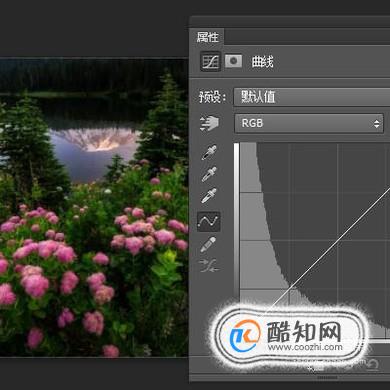Choose the pencil draw-curve tool
Viewport: 390px width, 390px height.
(209, 245)
